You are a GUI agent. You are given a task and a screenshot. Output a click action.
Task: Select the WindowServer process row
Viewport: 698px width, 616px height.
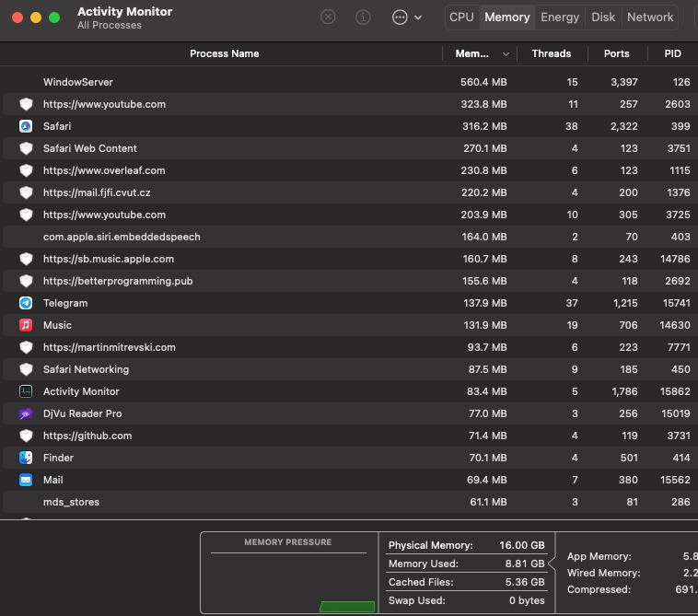click(x=349, y=82)
